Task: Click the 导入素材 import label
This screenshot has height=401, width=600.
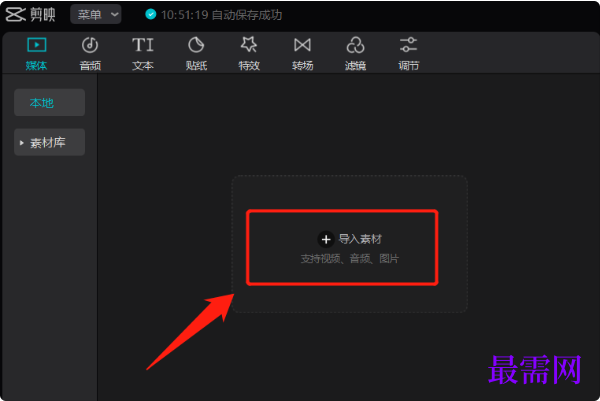Action: 360,239
